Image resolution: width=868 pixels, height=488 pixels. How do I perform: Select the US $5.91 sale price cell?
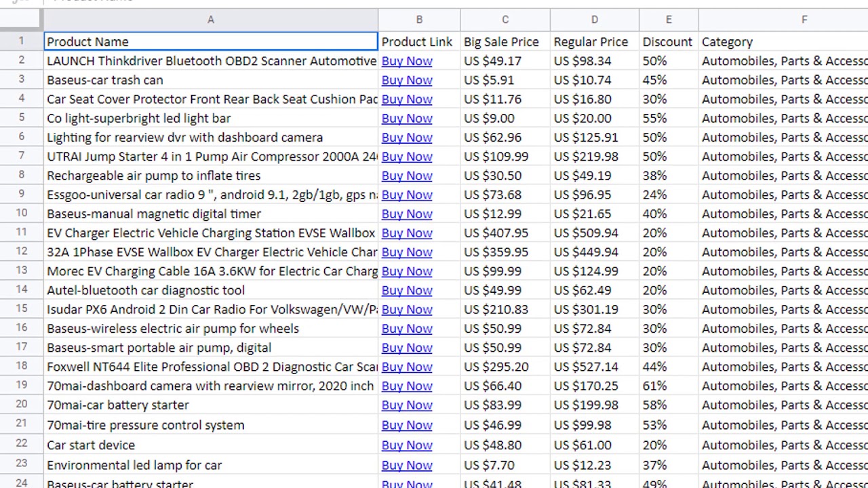click(x=505, y=80)
